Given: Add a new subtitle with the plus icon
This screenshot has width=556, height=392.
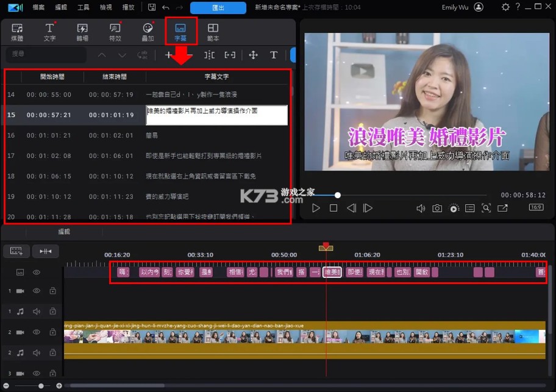Looking at the screenshot, I should click(169, 55).
